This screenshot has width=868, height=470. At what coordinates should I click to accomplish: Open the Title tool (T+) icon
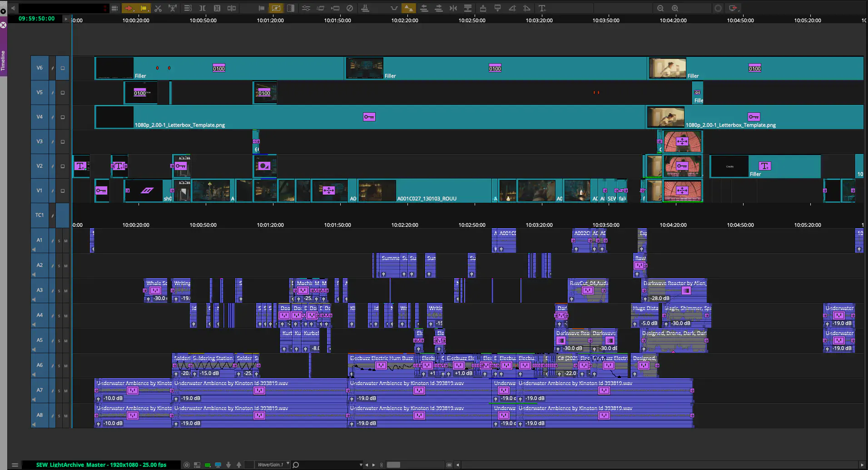tap(542, 8)
